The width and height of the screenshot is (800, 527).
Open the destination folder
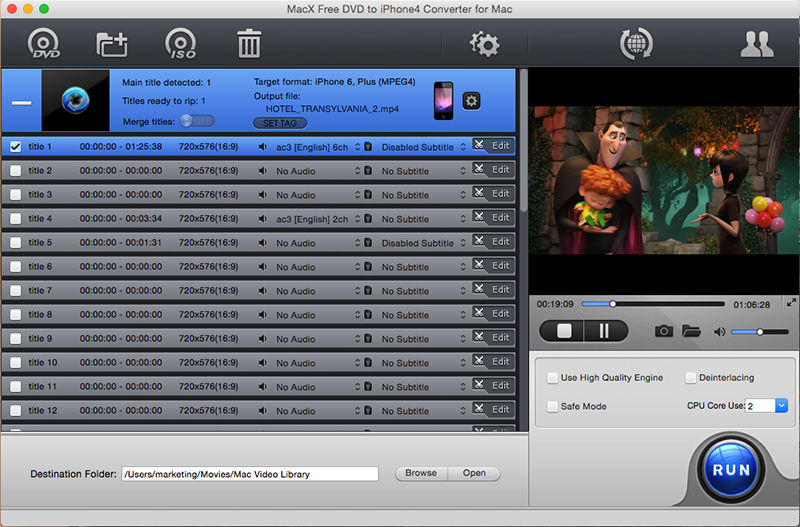click(x=474, y=473)
